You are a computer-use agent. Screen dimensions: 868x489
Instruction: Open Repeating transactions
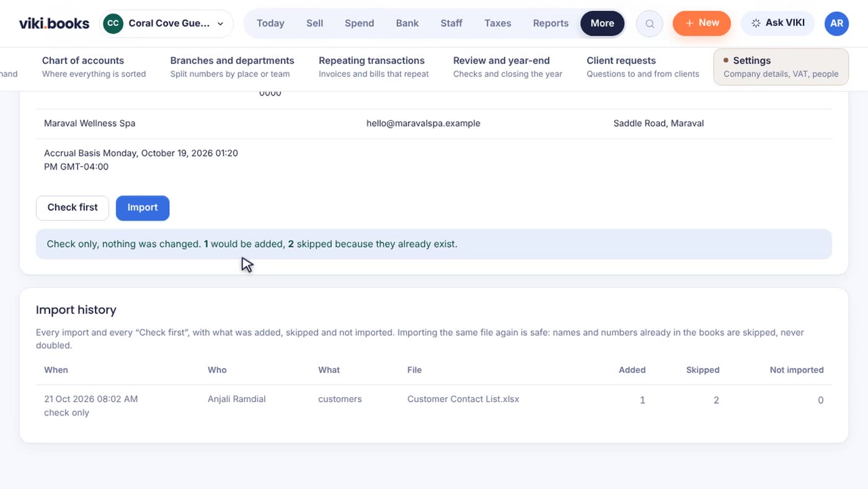click(374, 67)
